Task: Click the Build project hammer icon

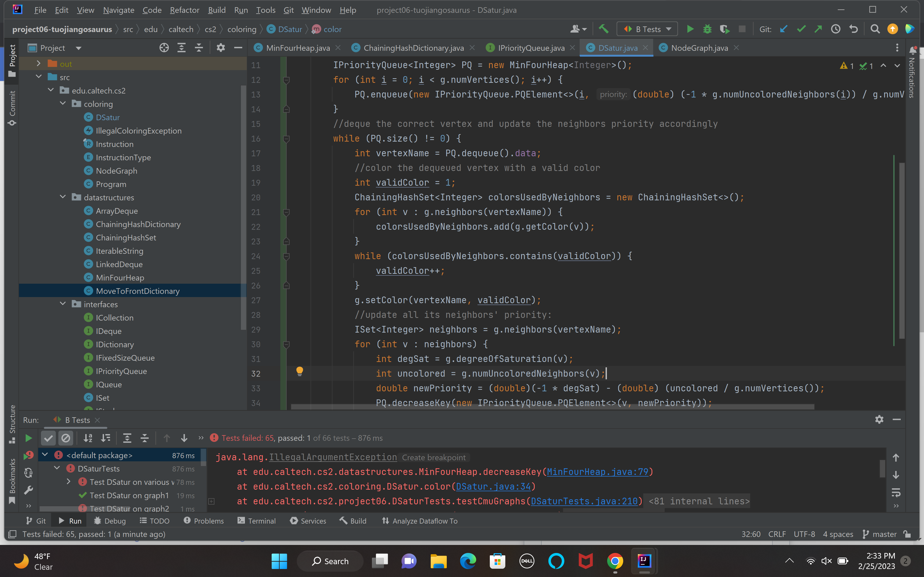Action: tap(604, 29)
